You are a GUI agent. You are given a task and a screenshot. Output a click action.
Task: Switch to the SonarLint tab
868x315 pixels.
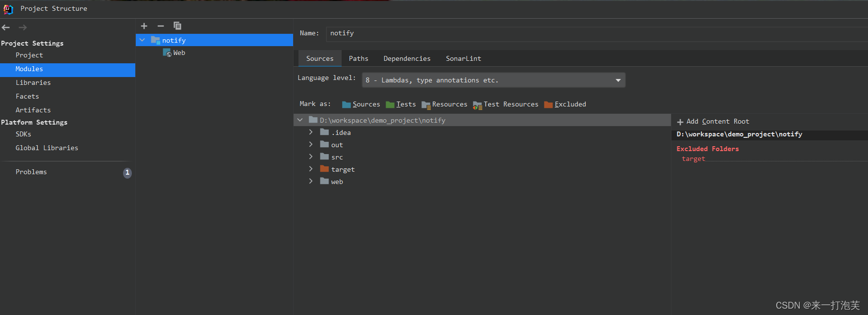tap(464, 58)
